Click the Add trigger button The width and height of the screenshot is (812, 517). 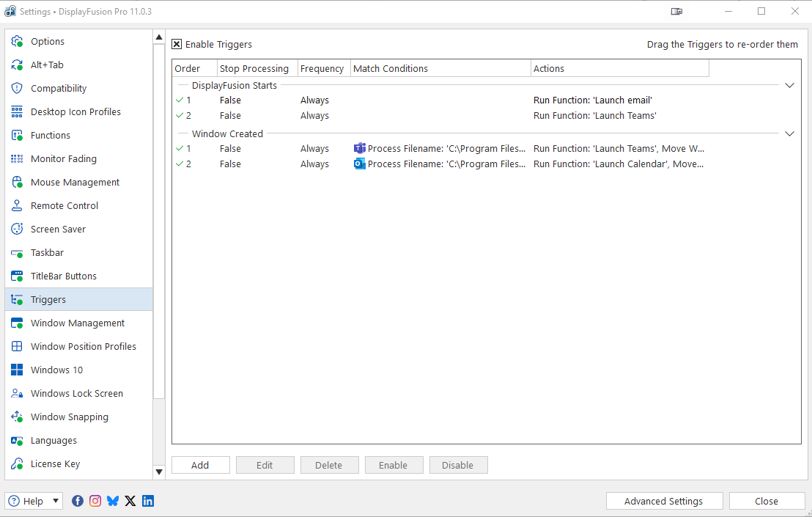[x=200, y=465]
